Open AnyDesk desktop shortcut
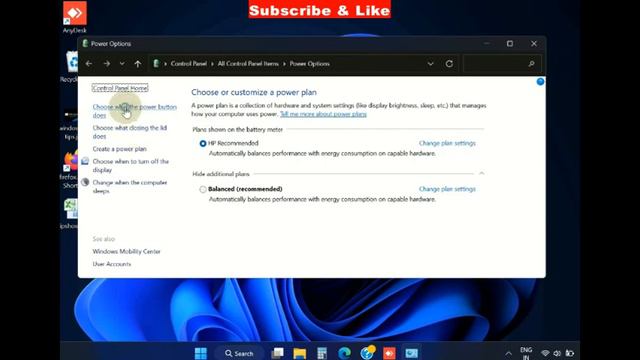Viewport: 640px width, 360px height. [75, 17]
